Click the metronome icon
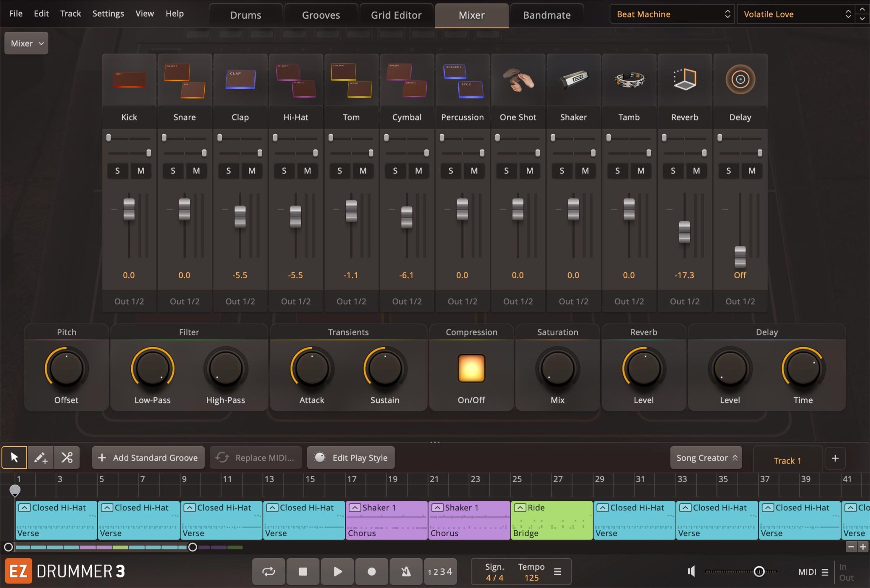The width and height of the screenshot is (870, 588). [x=406, y=571]
